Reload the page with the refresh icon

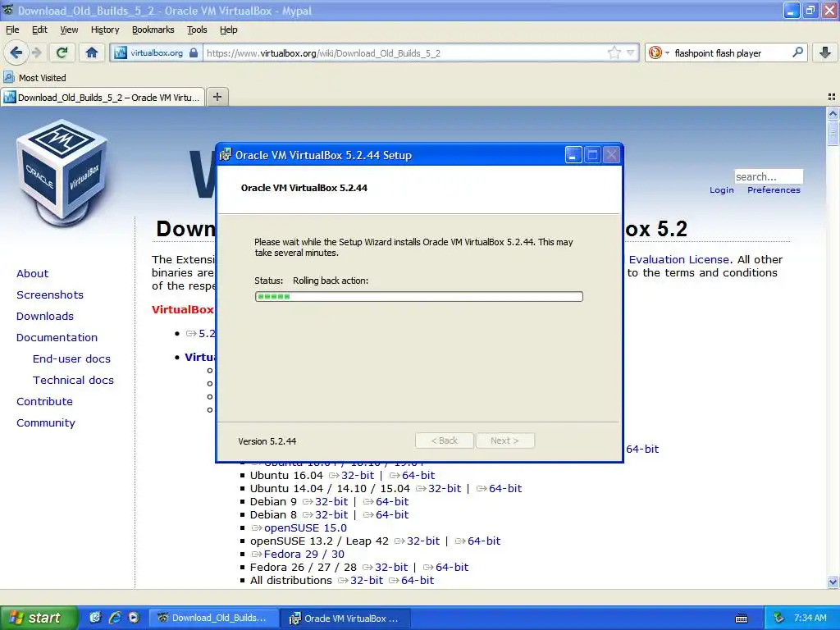pyautogui.click(x=62, y=52)
